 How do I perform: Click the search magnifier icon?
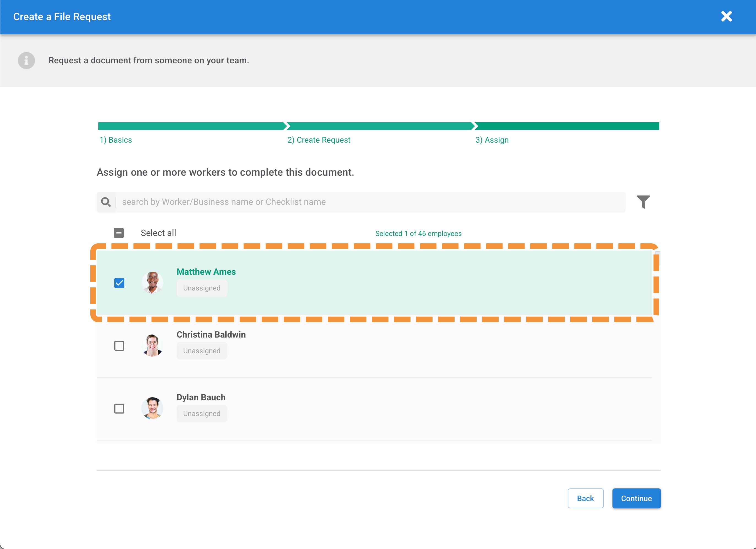(x=106, y=202)
